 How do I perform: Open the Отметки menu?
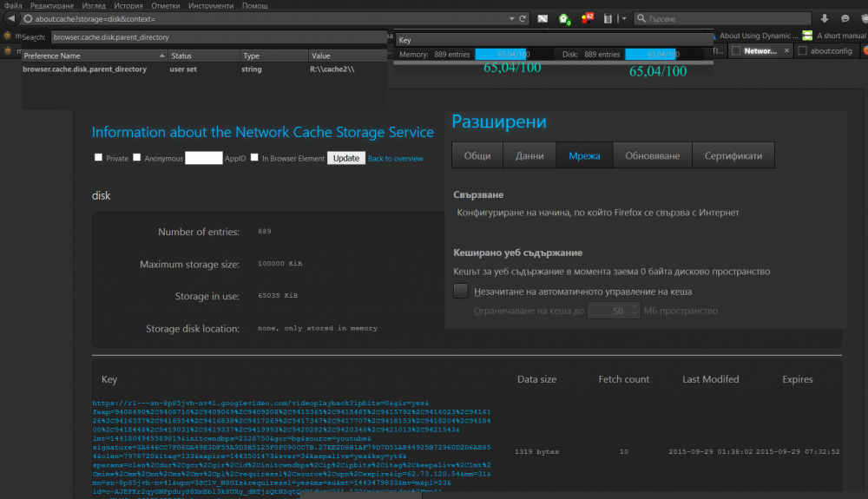pyautogui.click(x=166, y=5)
